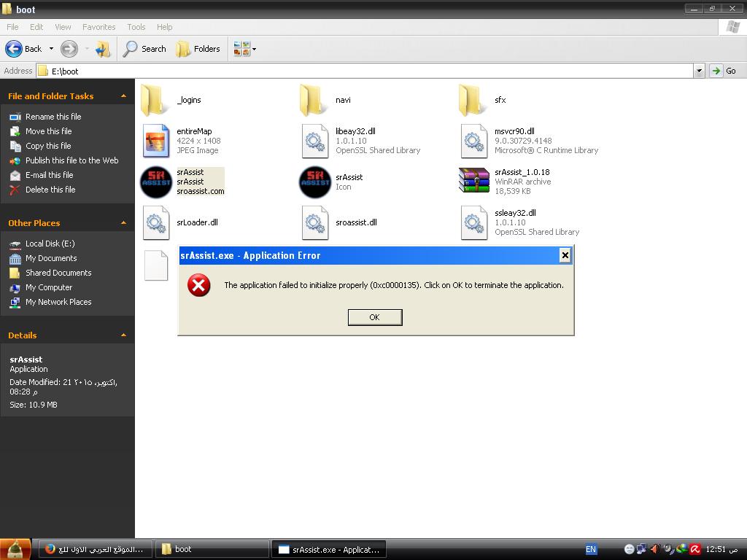Open the Favorites menu

tap(98, 27)
